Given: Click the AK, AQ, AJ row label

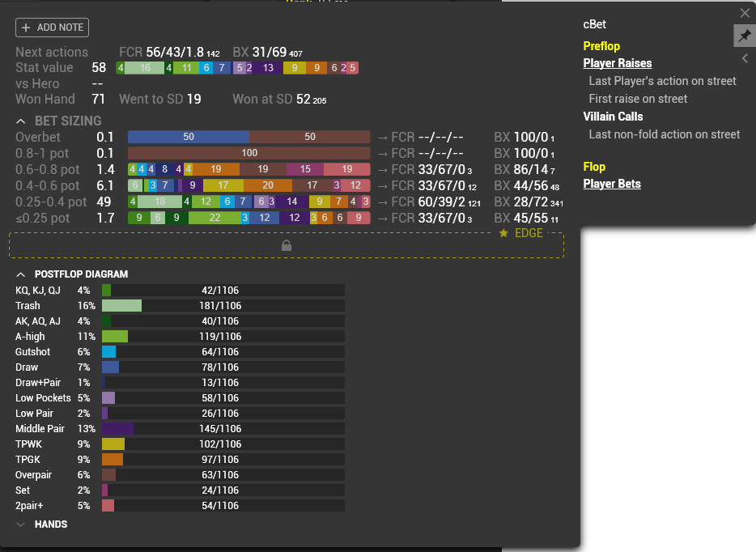Looking at the screenshot, I should [38, 321].
